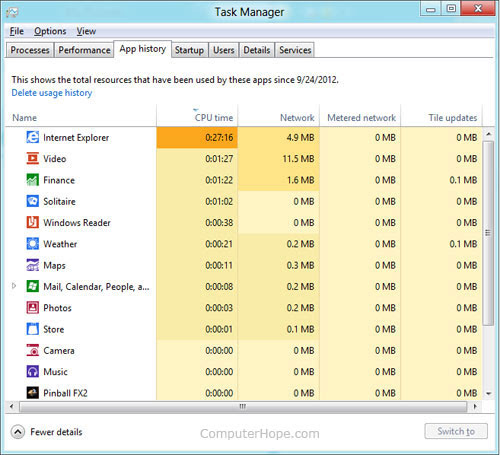Click the CPU time value 0:01:27
This screenshot has width=500, height=455.
[219, 159]
